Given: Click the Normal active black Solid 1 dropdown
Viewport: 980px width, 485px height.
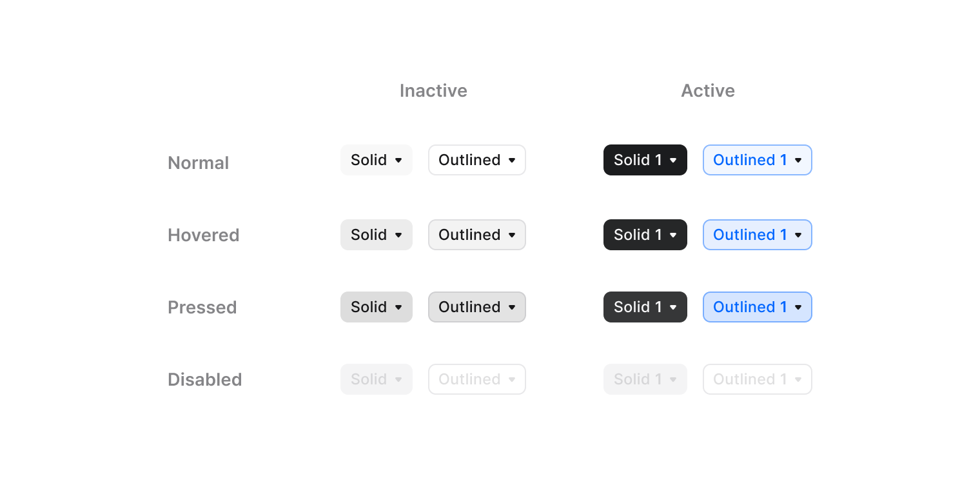Looking at the screenshot, I should pyautogui.click(x=645, y=160).
